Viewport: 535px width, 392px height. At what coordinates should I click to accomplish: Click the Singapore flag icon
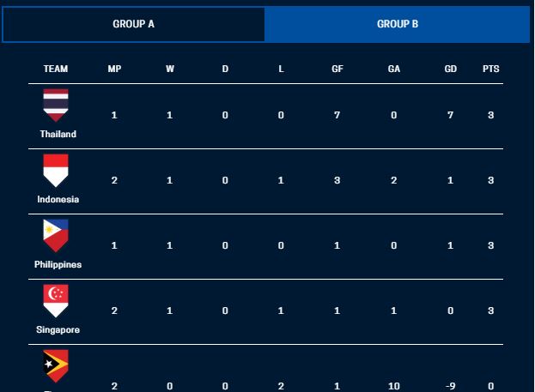[x=56, y=300]
